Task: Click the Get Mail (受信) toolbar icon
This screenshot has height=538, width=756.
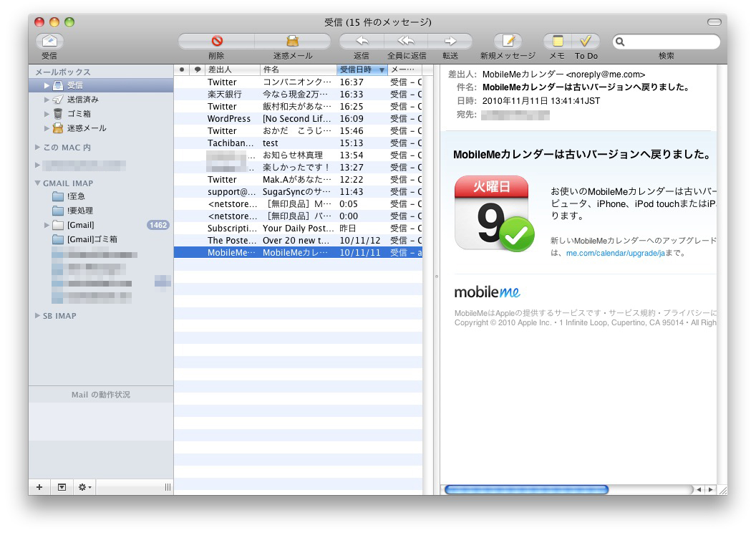Action: coord(49,41)
